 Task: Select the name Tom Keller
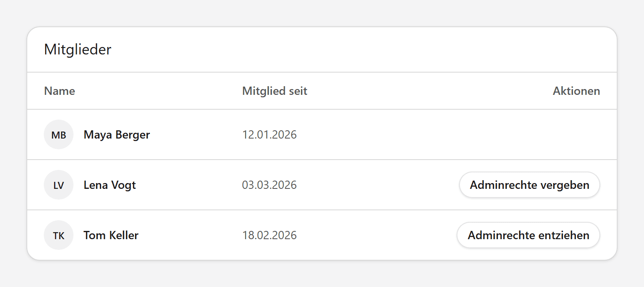click(111, 235)
